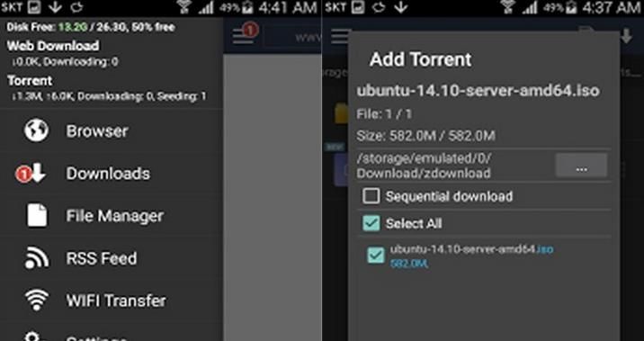Tap 'Size: 582.0M / 582.0M' text
The height and width of the screenshot is (341, 644).
(x=426, y=136)
